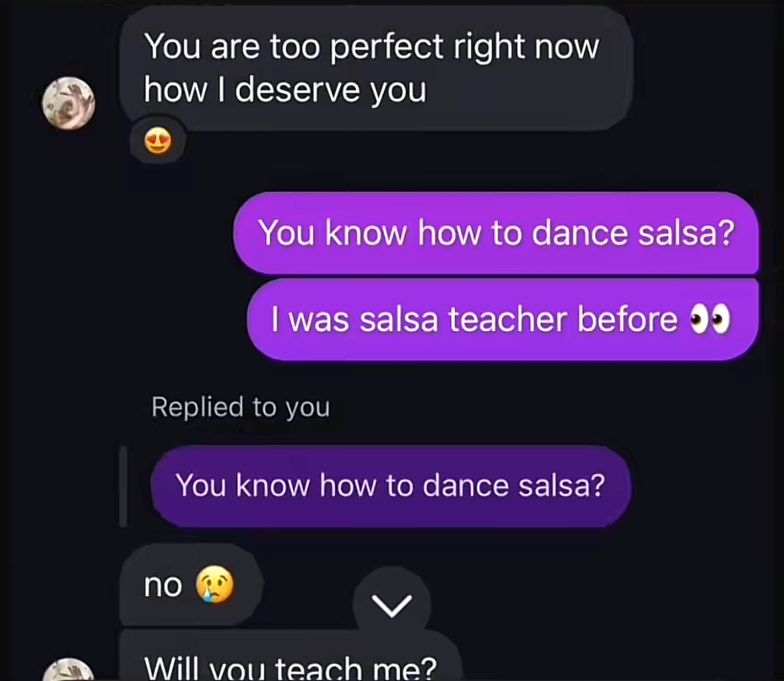The width and height of the screenshot is (784, 681).
Task: Click the vertical reply indicator bar
Action: [x=123, y=487]
